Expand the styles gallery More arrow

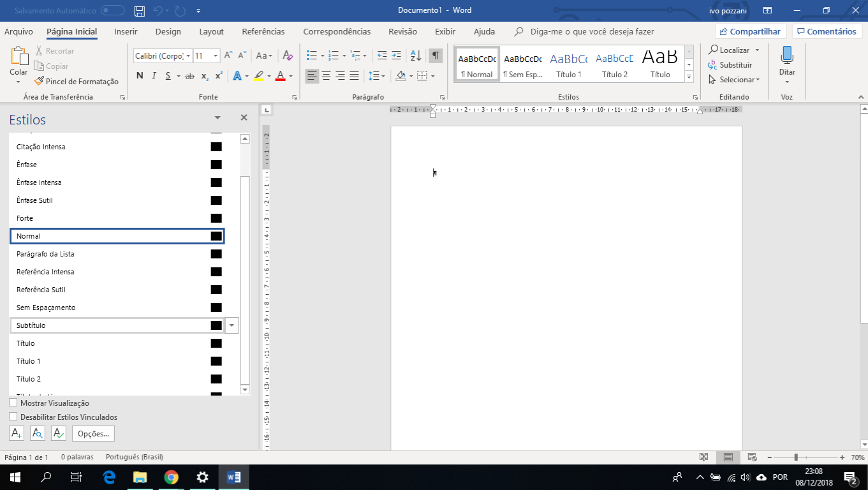pos(689,77)
